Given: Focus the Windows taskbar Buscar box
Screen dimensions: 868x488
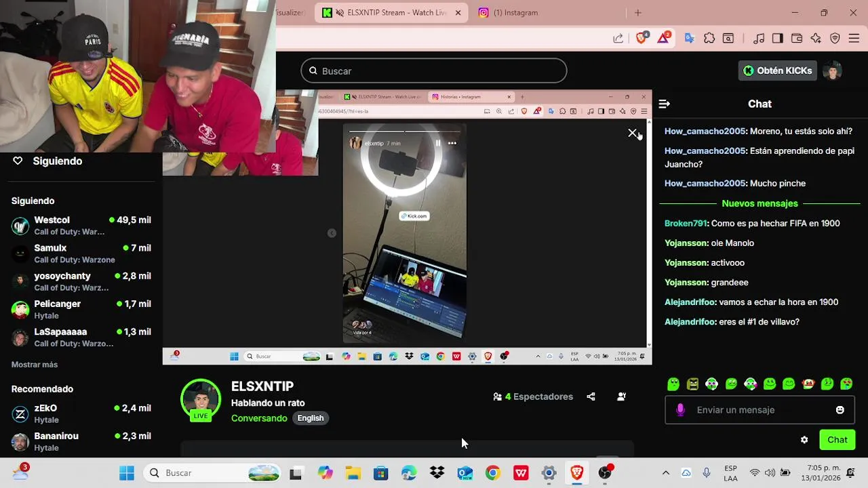Looking at the screenshot, I should [213, 473].
